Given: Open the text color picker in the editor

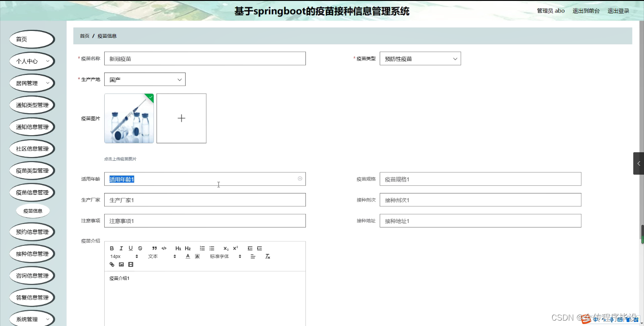Looking at the screenshot, I should click(188, 256).
